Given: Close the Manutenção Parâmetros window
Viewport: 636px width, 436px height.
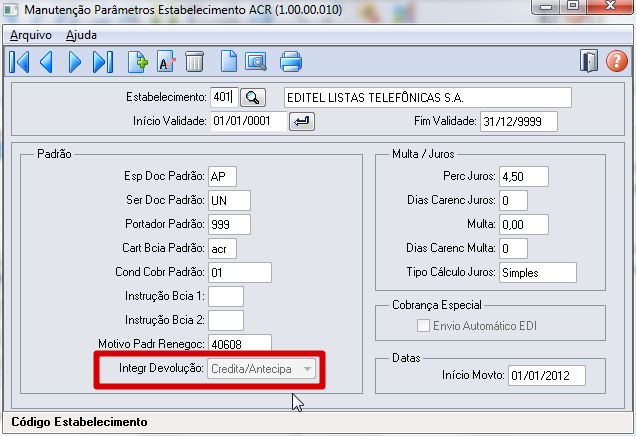Looking at the screenshot, I should pos(610,6).
